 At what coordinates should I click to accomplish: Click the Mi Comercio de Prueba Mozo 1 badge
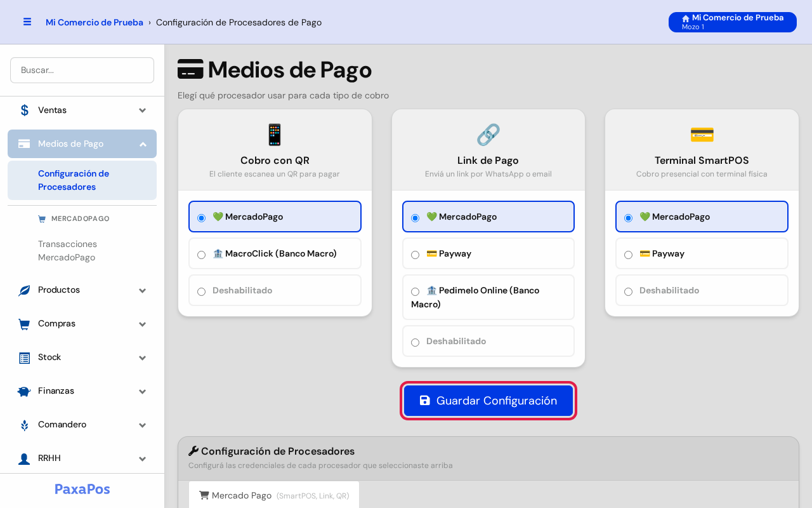tap(733, 22)
